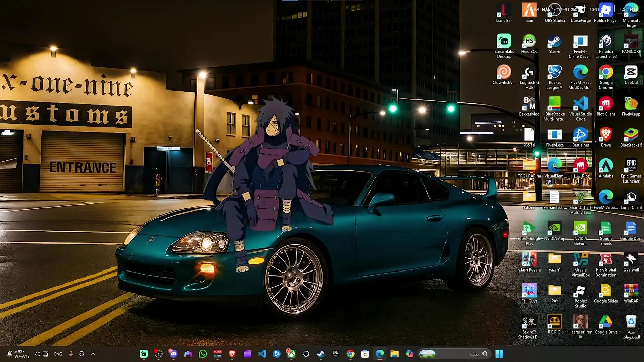
Task: Open Epic Games Launcher desktop shortcut
Action: (631, 171)
